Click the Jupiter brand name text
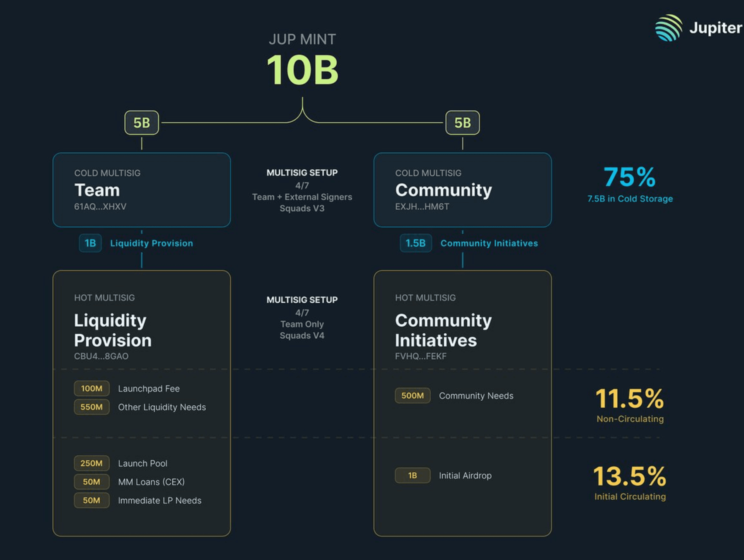This screenshot has width=744, height=560. [716, 28]
